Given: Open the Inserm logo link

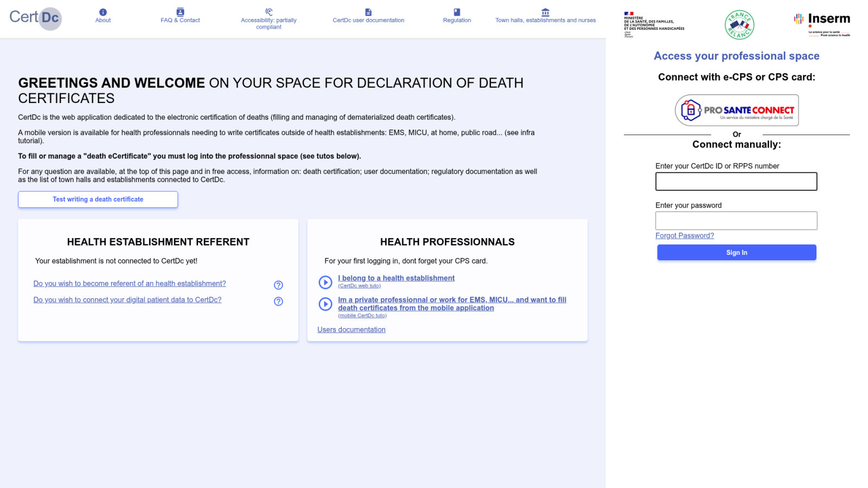Looking at the screenshot, I should (x=822, y=24).
